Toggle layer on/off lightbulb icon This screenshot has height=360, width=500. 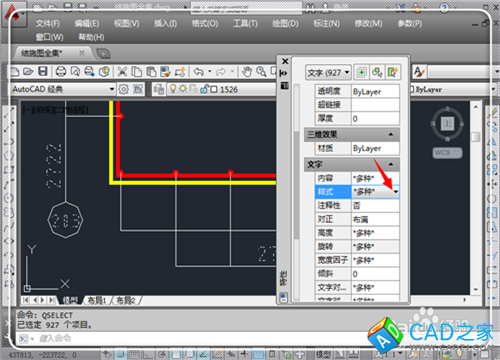tap(173, 89)
